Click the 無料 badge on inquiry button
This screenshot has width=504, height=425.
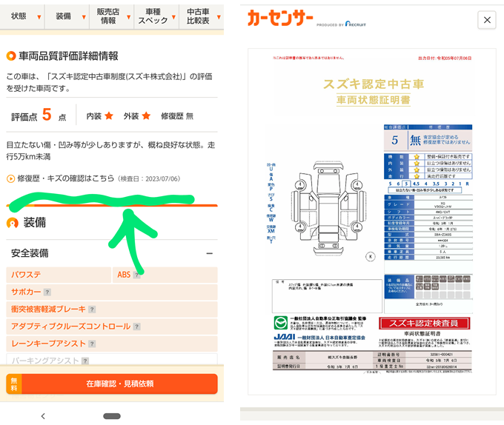point(14,384)
